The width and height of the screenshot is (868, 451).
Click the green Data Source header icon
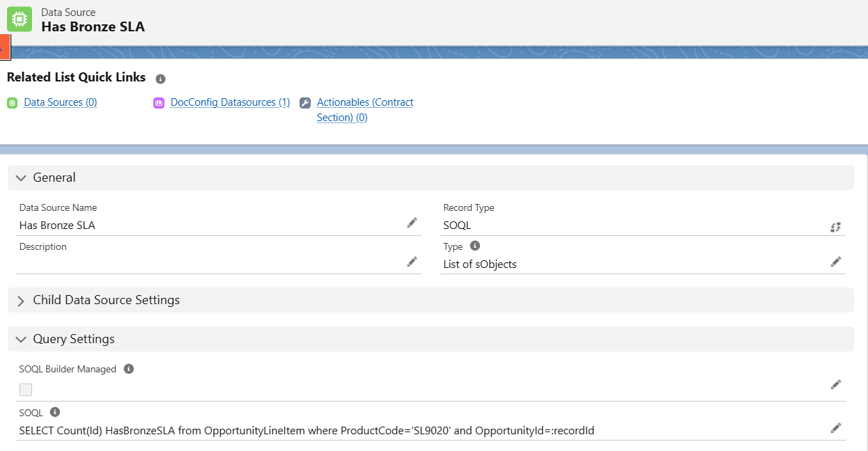point(20,19)
